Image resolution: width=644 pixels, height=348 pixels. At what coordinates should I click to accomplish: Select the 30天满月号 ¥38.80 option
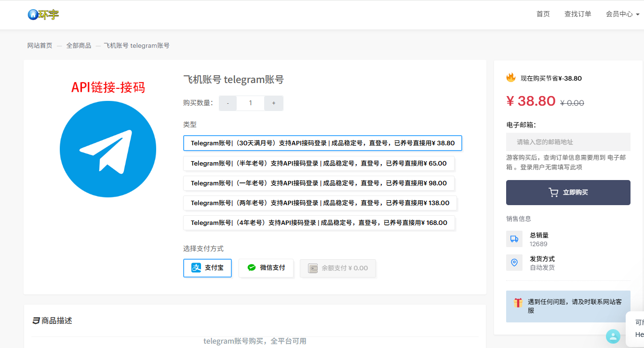[x=322, y=143]
